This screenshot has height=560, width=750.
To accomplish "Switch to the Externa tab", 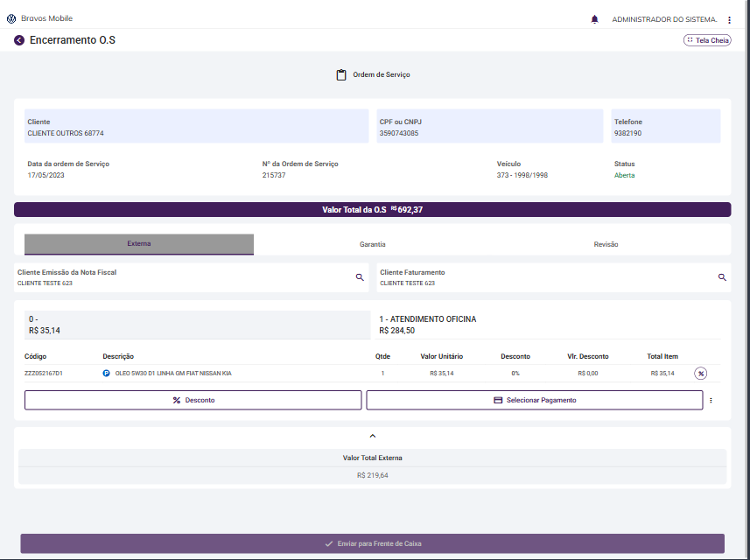I will click(139, 244).
